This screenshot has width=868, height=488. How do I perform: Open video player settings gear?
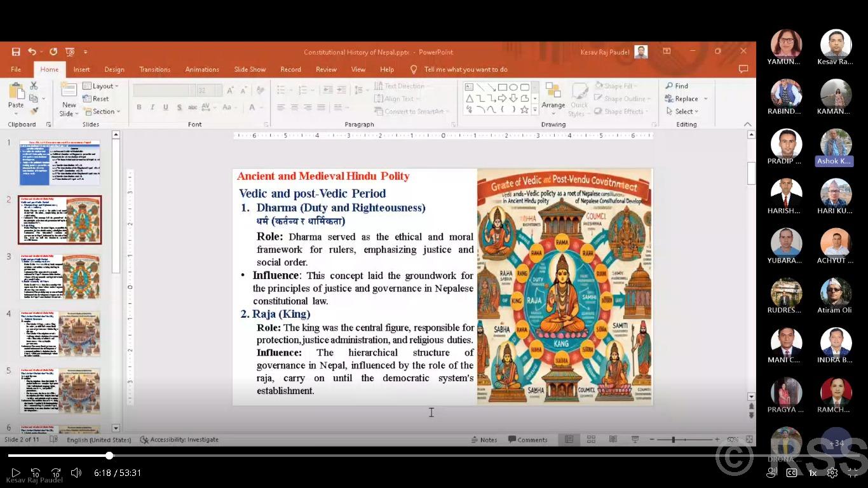tap(832, 473)
